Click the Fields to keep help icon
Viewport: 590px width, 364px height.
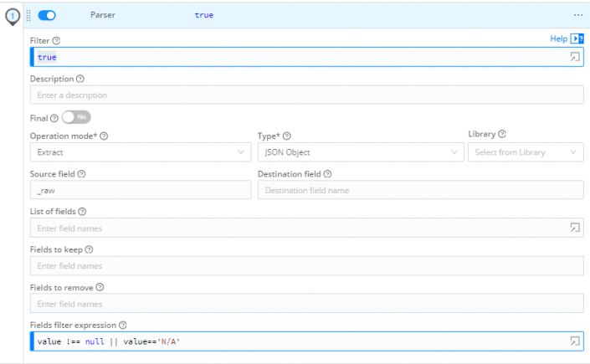(89, 249)
